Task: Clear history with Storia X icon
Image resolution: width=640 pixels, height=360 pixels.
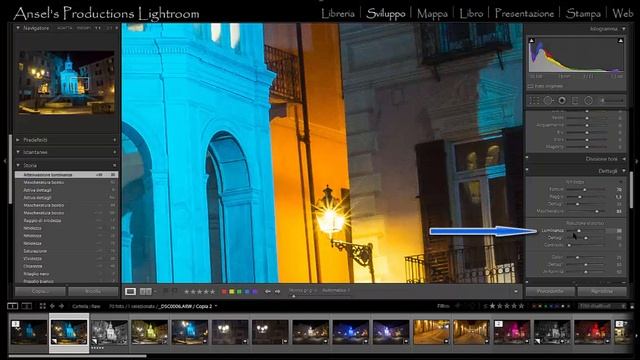Action: pyautogui.click(x=114, y=165)
